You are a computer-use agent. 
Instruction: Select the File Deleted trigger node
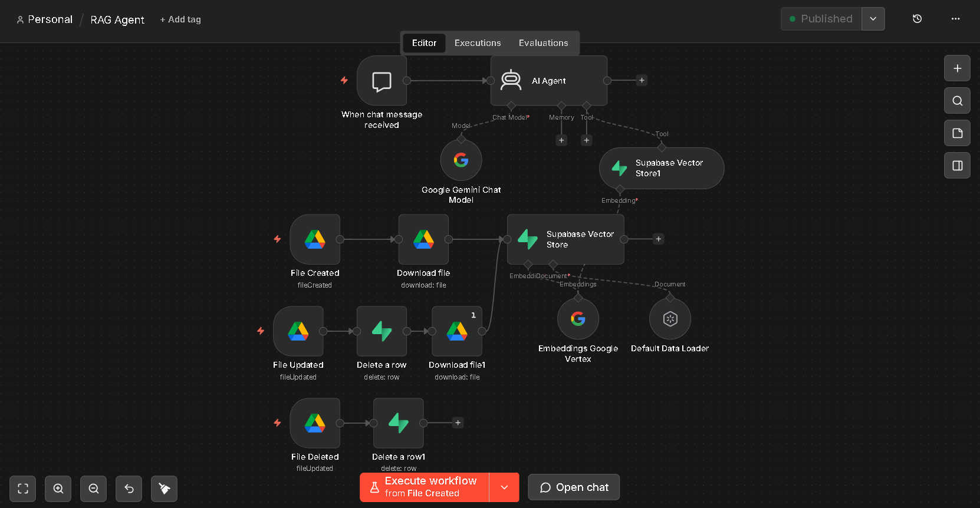[315, 423]
